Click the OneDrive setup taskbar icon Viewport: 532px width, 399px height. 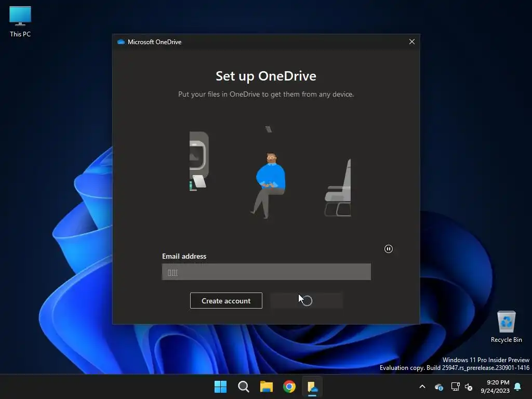312,387
